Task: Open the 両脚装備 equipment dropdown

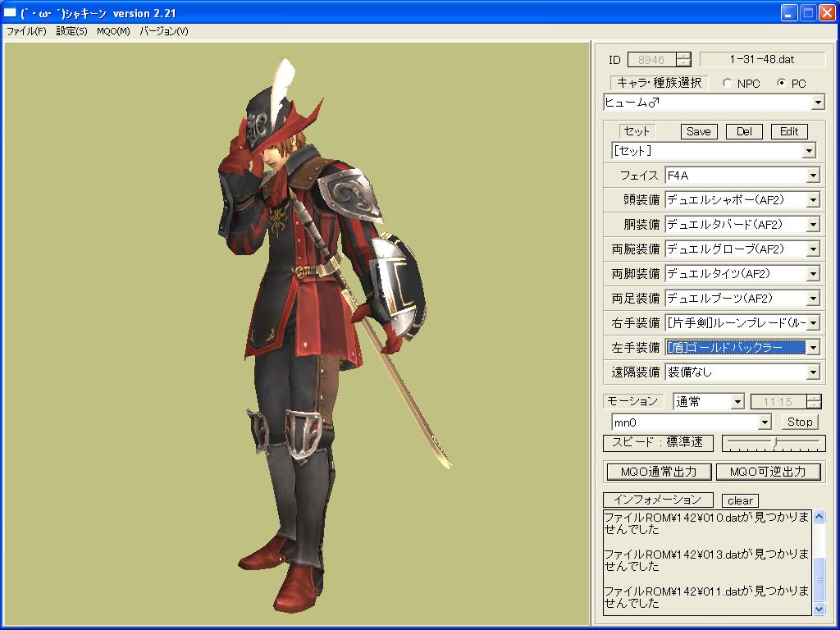Action: pos(813,274)
